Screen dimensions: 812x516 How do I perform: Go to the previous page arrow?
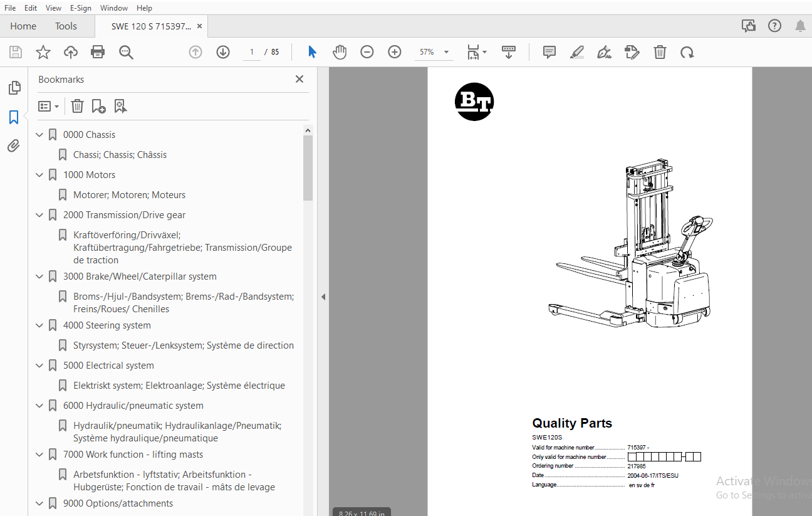(x=195, y=52)
